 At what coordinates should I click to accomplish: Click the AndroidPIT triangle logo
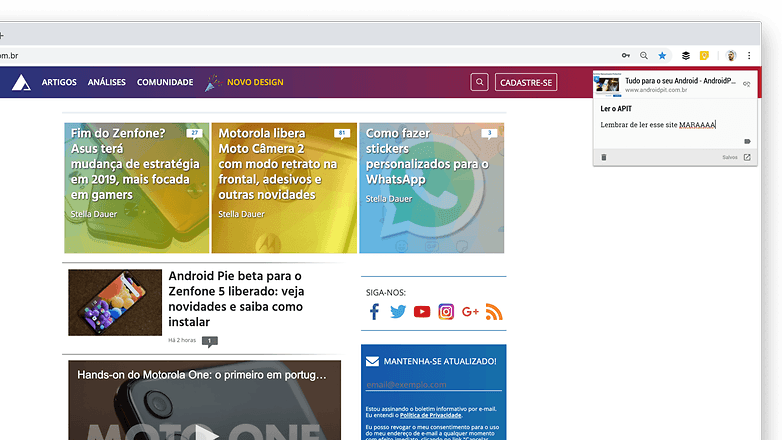coord(21,82)
